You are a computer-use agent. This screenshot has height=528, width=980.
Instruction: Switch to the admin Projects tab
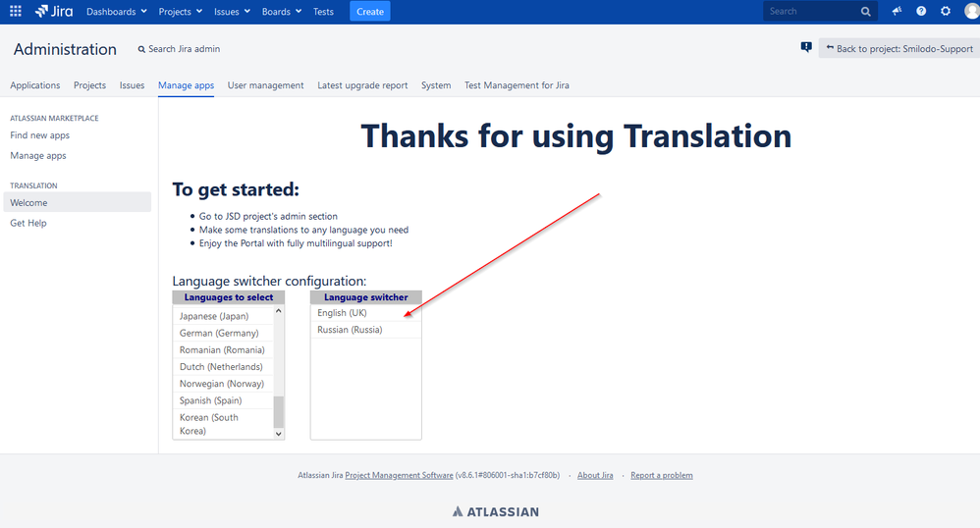(90, 85)
